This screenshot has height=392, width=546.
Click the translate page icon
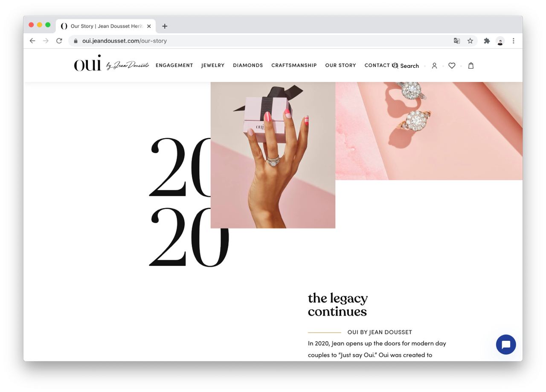pos(457,41)
